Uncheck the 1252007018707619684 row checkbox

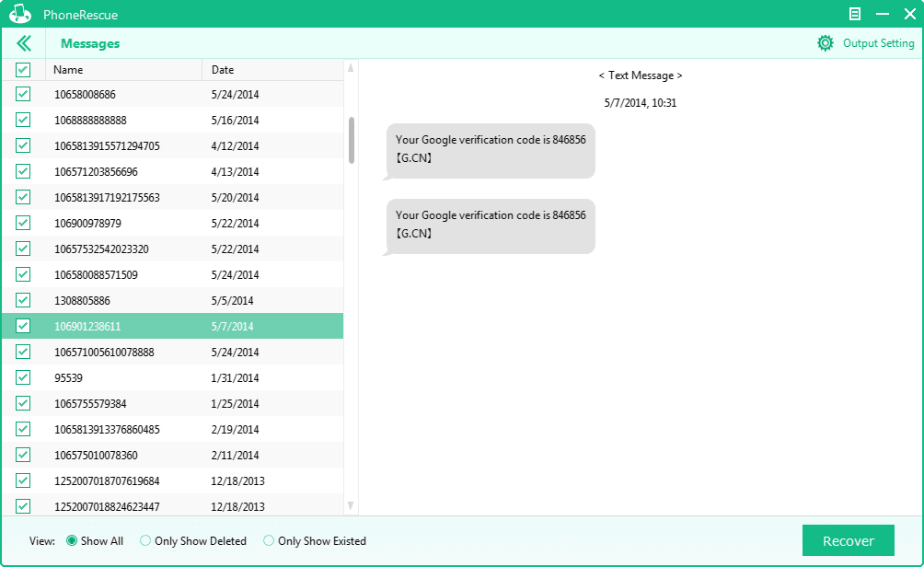click(x=23, y=481)
